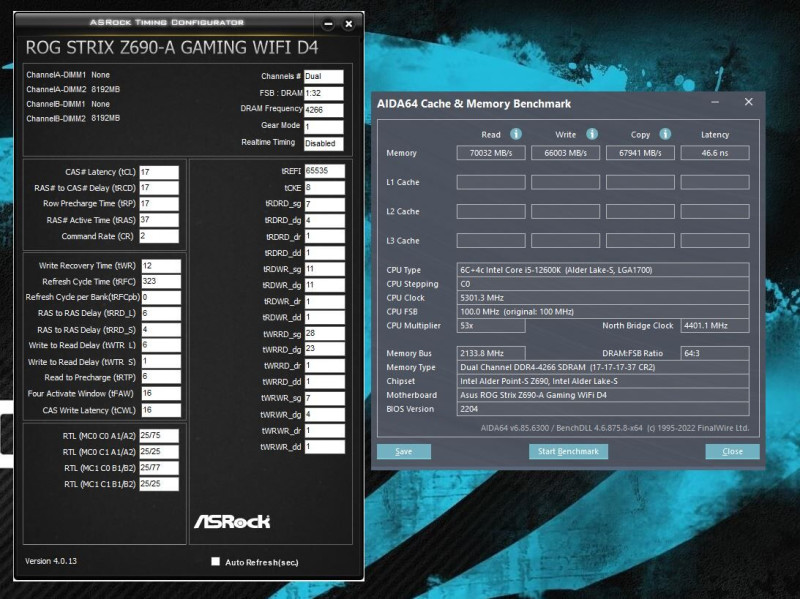Screen dimensions: 800x599
Task: Minimize the ASRock Timing Configurator window
Action: [328, 24]
